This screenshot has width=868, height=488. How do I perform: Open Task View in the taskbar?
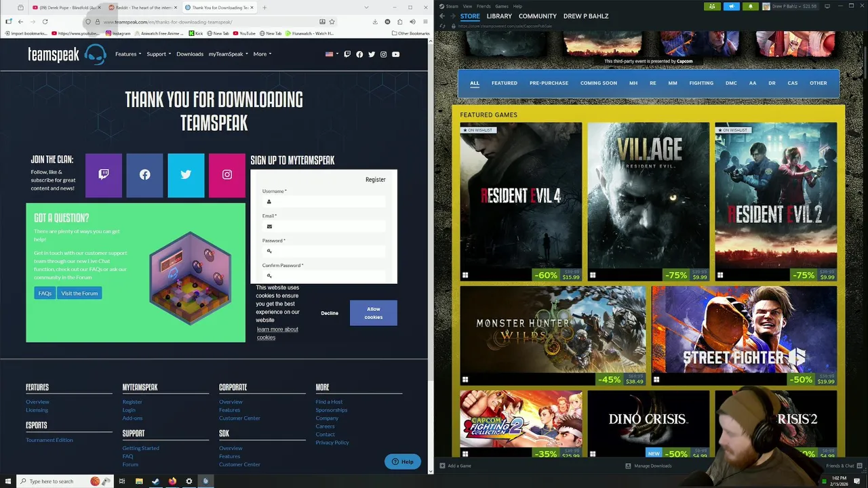(122, 481)
